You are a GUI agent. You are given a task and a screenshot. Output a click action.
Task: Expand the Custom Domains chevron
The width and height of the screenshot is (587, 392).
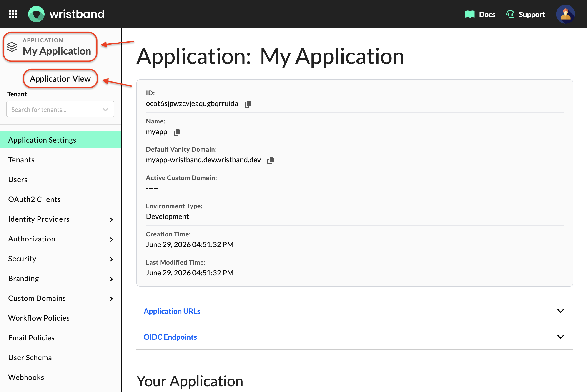[111, 299]
